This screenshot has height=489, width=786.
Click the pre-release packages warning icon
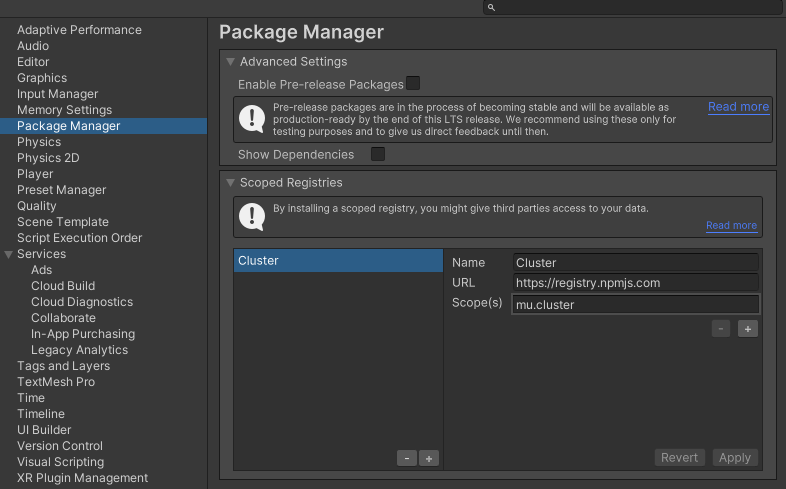pyautogui.click(x=252, y=119)
